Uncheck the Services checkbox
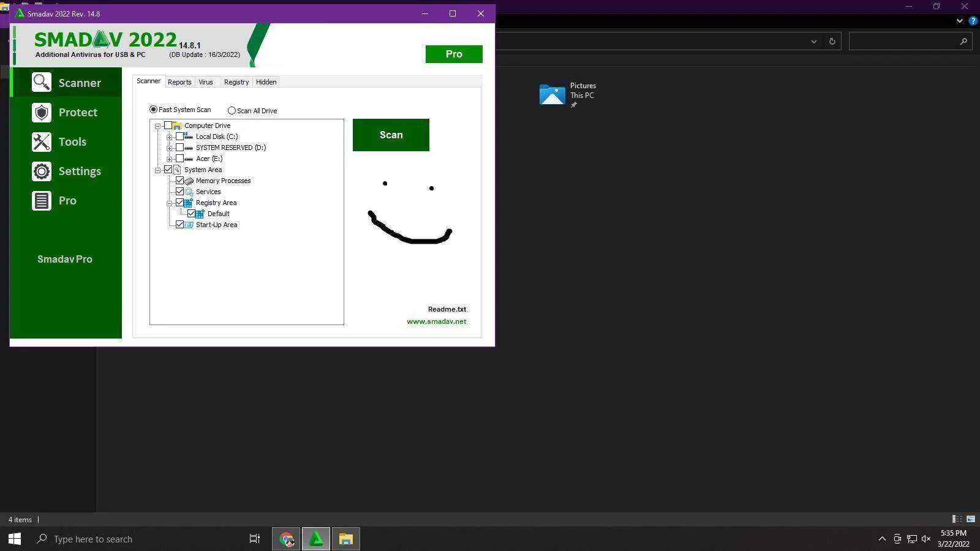Image resolution: width=980 pixels, height=551 pixels. 179,192
